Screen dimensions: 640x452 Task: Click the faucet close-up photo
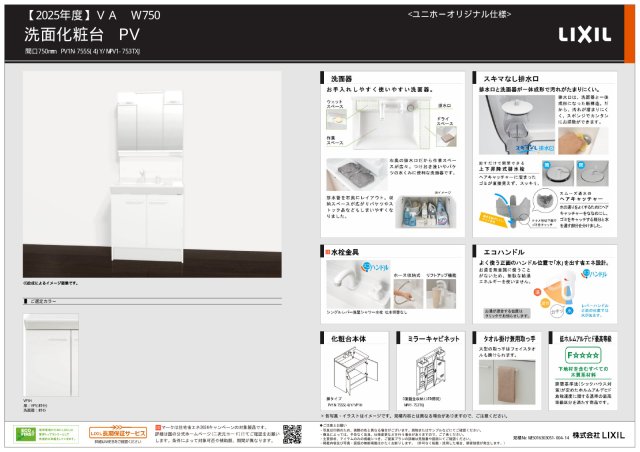tap(358, 285)
